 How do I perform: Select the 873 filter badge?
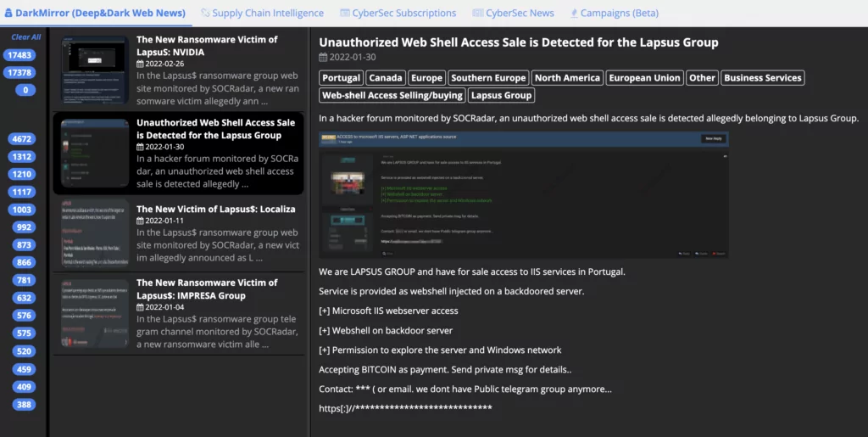[x=24, y=245]
